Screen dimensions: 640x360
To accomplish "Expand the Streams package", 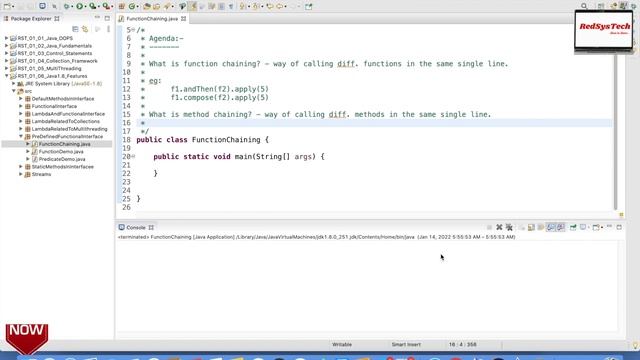I will tap(21, 174).
